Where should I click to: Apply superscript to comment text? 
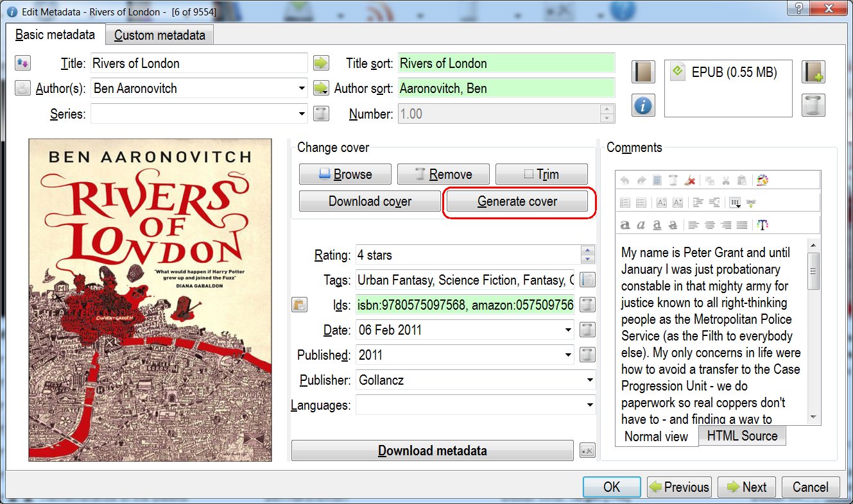[x=661, y=203]
